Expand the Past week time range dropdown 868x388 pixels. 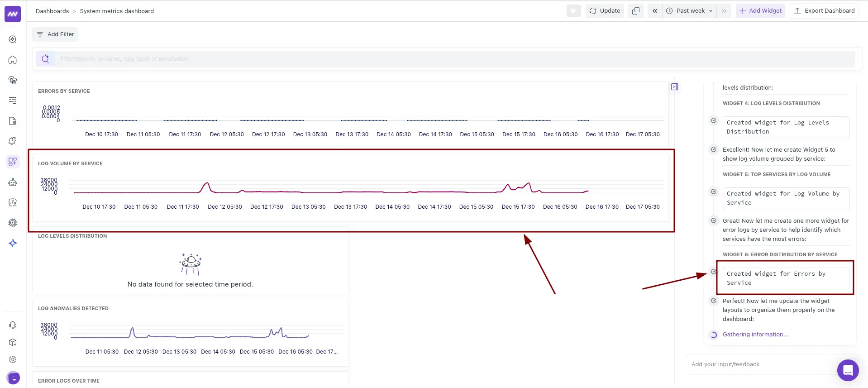coord(690,11)
